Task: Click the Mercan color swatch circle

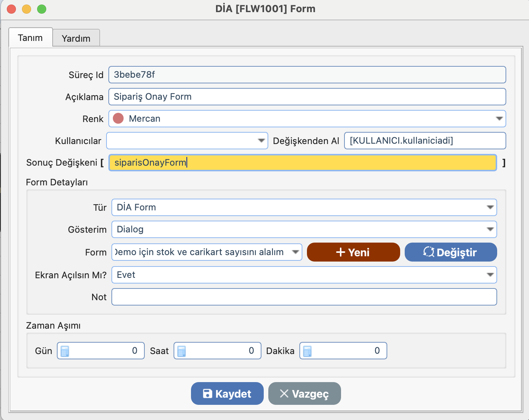Action: [119, 119]
